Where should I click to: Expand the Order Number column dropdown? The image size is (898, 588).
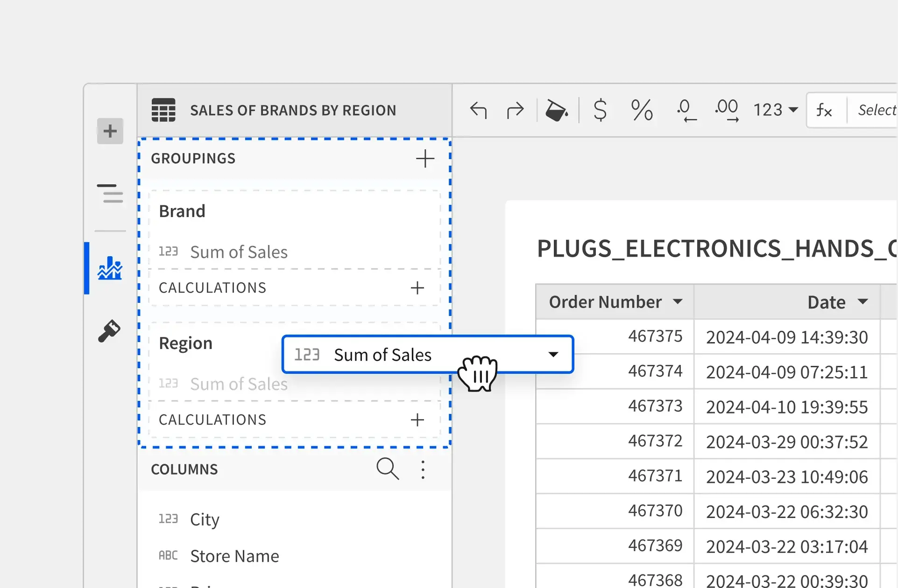coord(678,301)
